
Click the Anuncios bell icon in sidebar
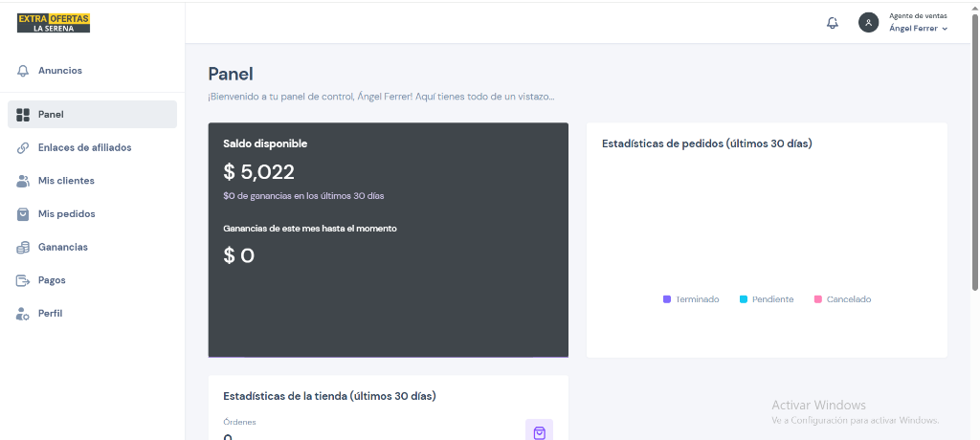[x=23, y=71]
